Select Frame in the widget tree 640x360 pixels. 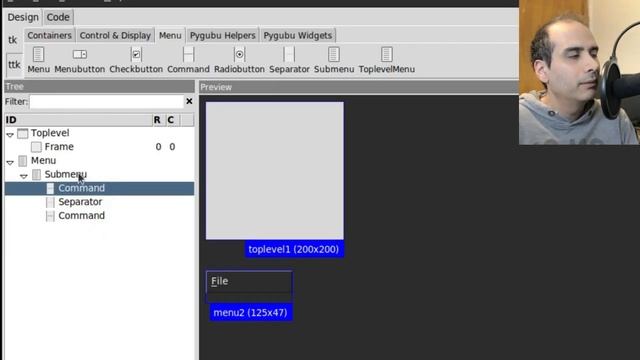point(59,147)
